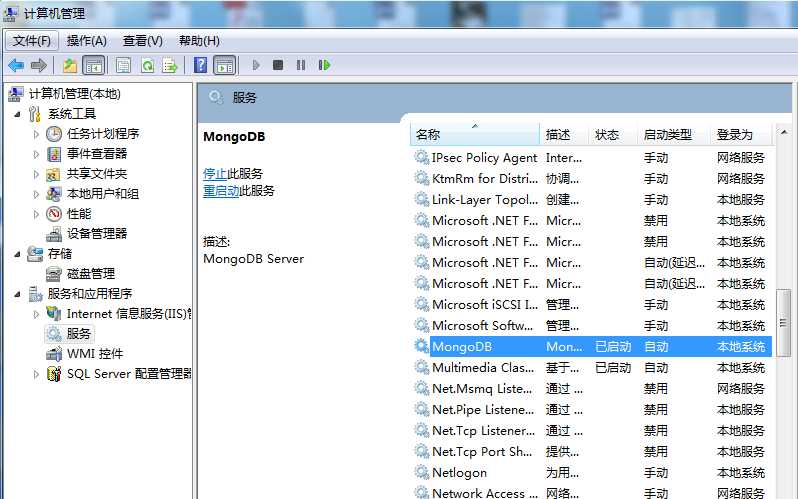The image size is (798, 499).
Task: Open the 帮助(H) menu
Action: click(x=199, y=41)
